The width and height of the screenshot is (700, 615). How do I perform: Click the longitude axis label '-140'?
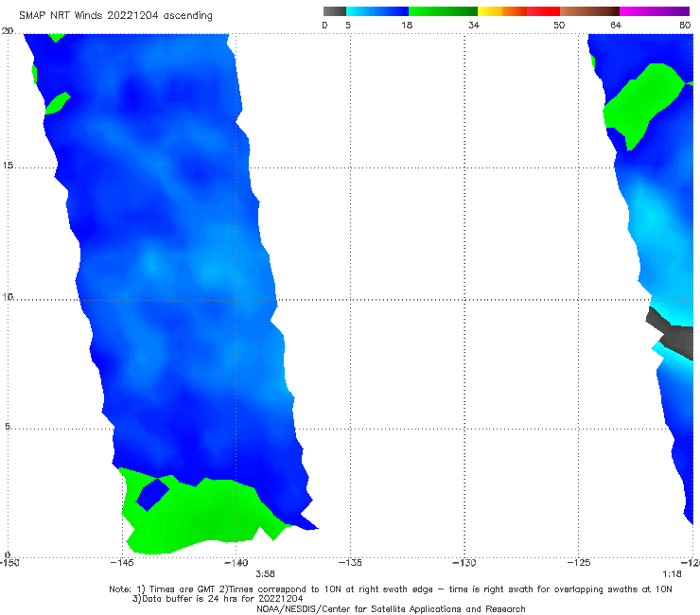[x=236, y=563]
